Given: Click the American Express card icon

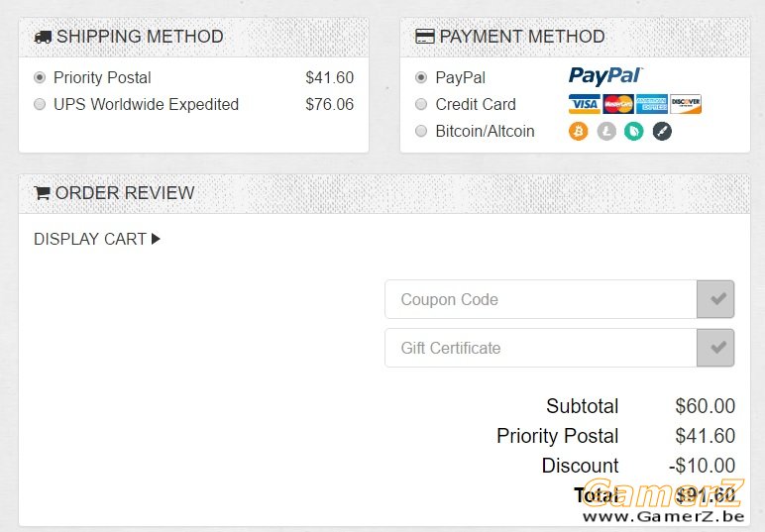Looking at the screenshot, I should (x=652, y=104).
